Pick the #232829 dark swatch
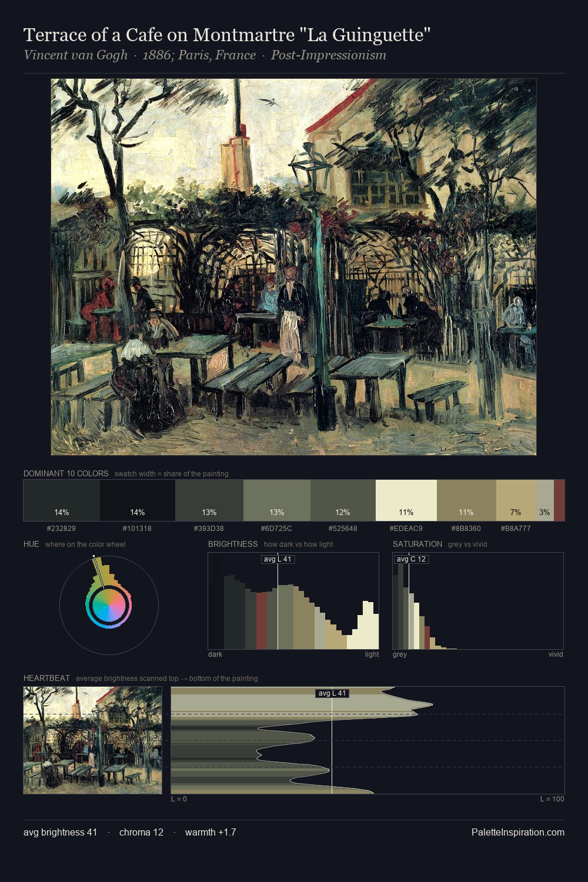The image size is (588, 882). (x=61, y=500)
